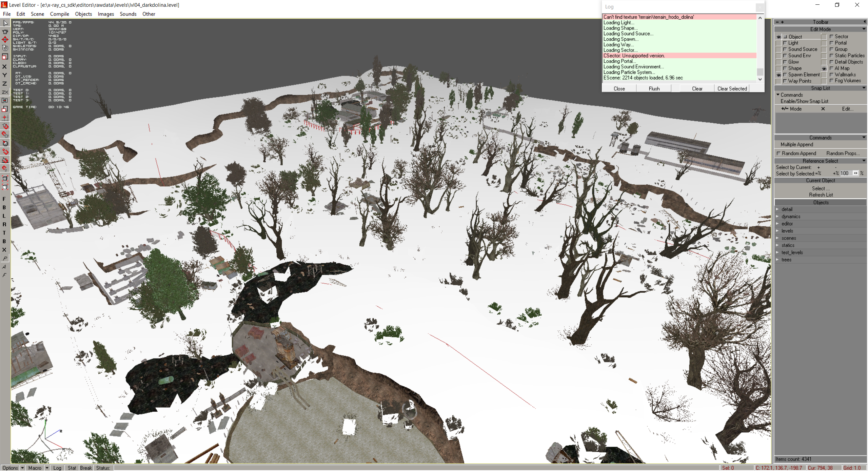
Task: Expand panels with Toolbar plus icon
Action: (783, 22)
